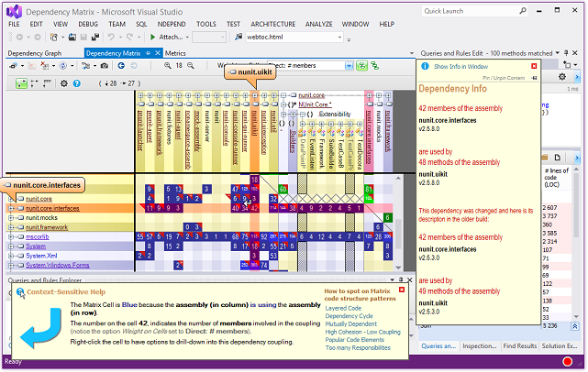
Task: Open the Weight on Cells dropdown
Action: click(349, 66)
